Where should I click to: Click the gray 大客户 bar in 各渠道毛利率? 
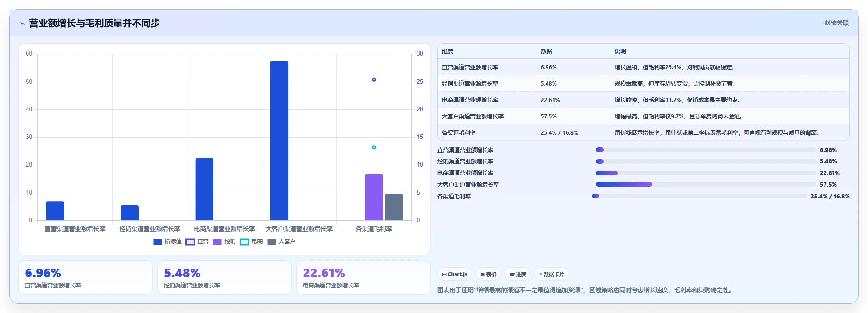coord(394,207)
